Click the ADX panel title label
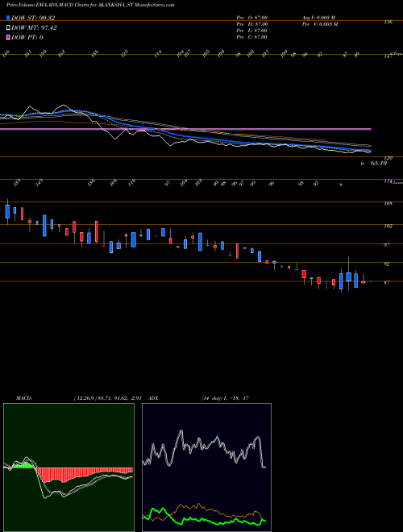403x532 pixels. pyautogui.click(x=153, y=398)
